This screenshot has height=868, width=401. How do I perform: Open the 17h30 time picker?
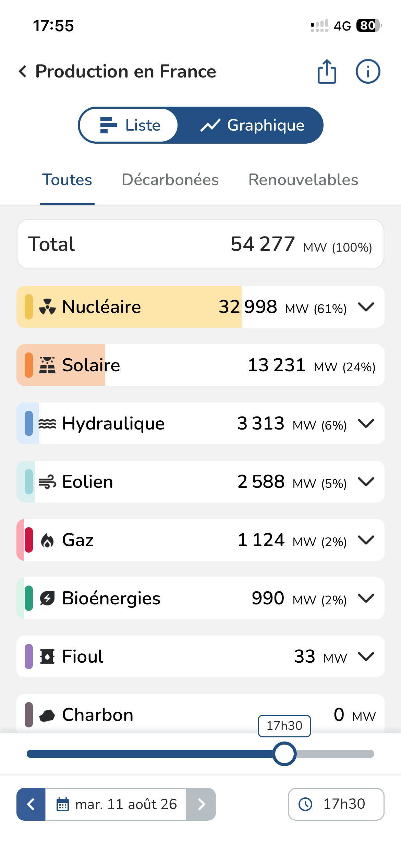click(x=336, y=804)
